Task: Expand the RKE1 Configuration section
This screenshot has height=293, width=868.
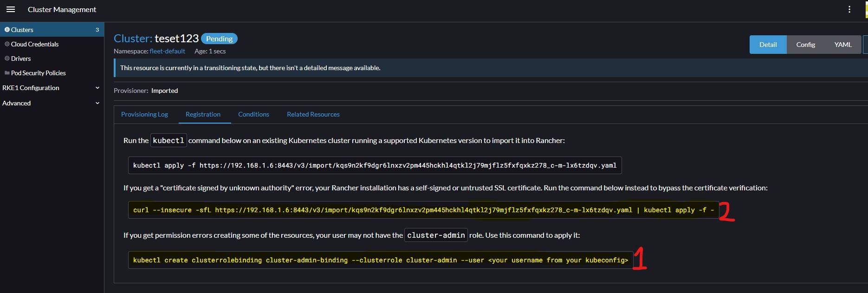Action: pos(97,88)
